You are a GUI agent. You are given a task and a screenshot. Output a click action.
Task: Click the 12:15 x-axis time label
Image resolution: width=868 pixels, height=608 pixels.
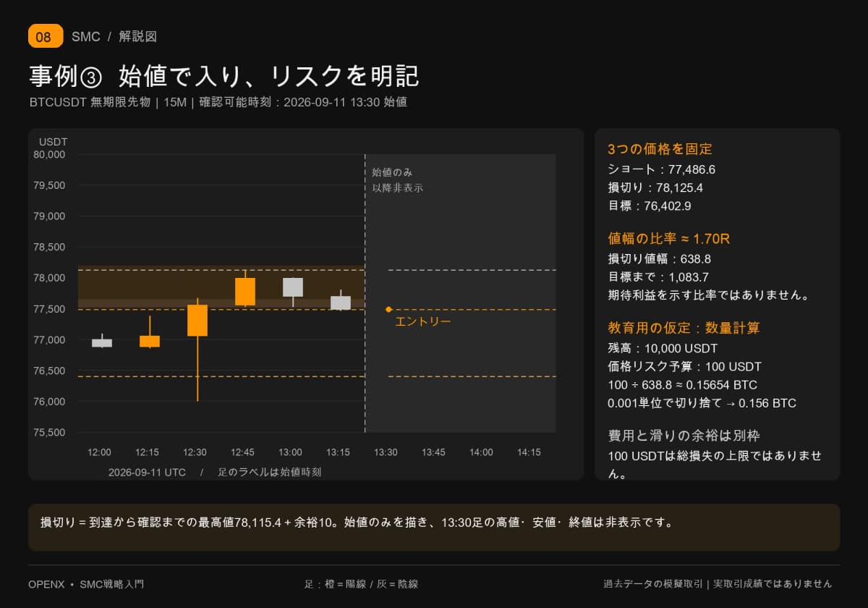coord(147,452)
